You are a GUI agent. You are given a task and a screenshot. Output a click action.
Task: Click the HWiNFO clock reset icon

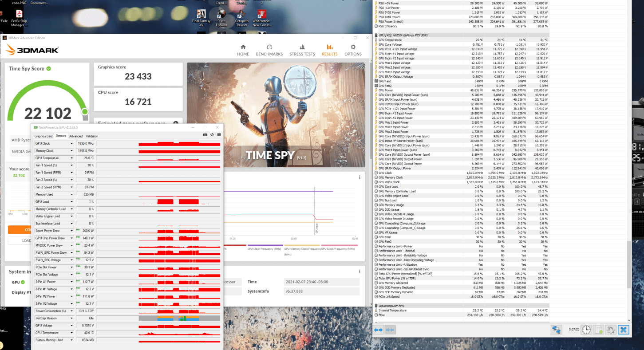pyautogui.click(x=586, y=330)
